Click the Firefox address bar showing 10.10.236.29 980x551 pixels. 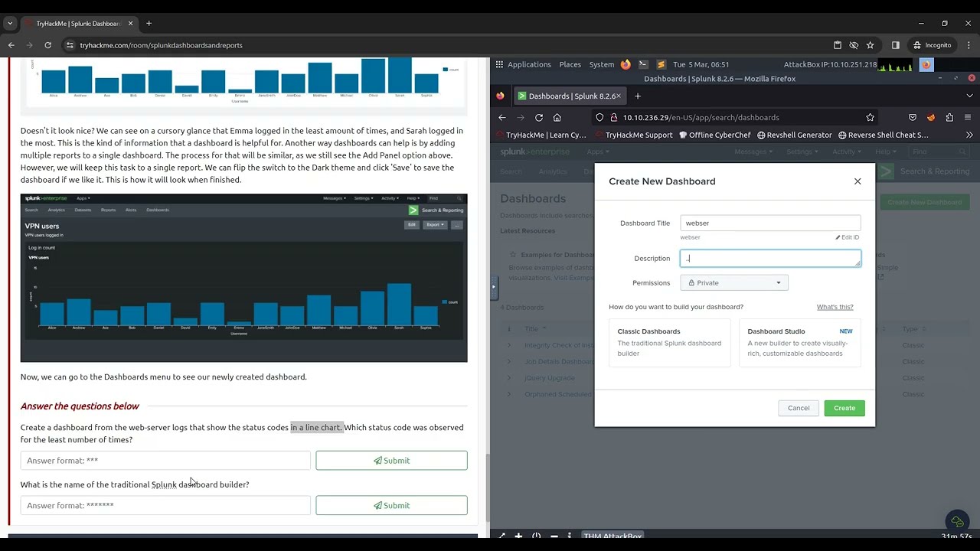pos(735,117)
